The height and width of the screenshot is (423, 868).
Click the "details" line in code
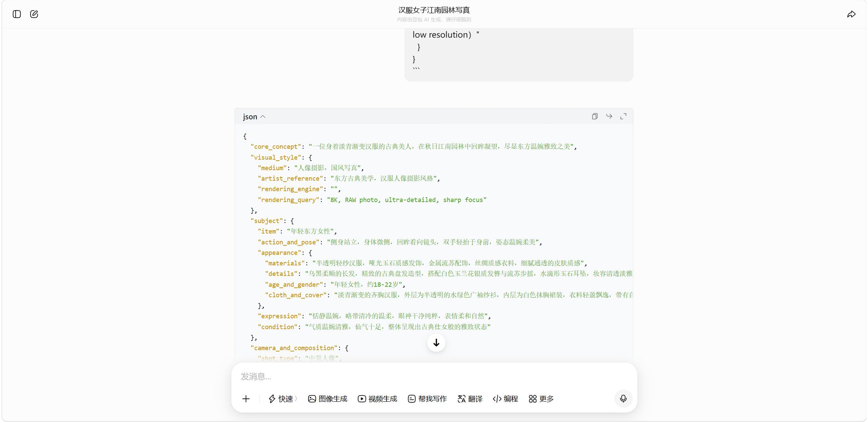coord(449,274)
